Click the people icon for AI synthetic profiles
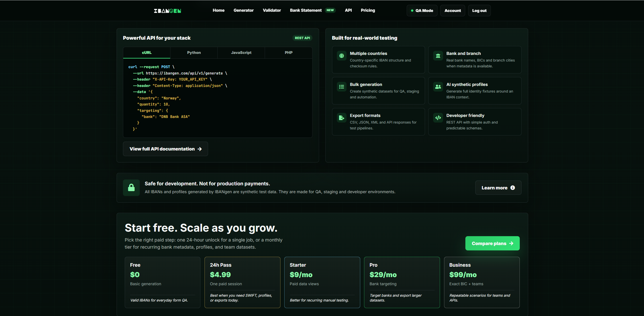 (438, 87)
